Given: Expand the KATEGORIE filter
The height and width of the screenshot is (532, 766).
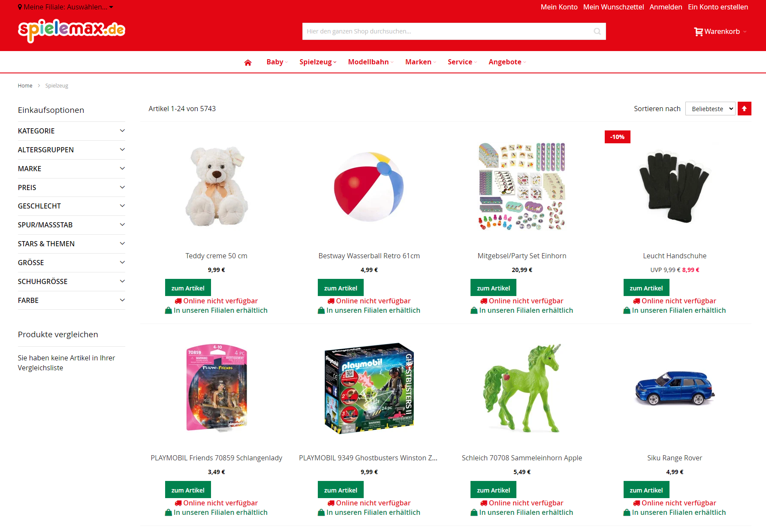Looking at the screenshot, I should [x=72, y=131].
